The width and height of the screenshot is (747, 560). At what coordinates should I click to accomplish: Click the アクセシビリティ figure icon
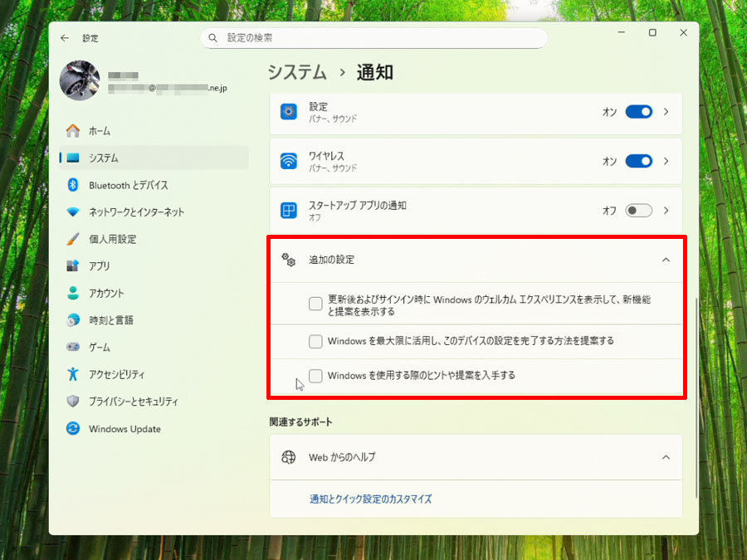coord(73,374)
